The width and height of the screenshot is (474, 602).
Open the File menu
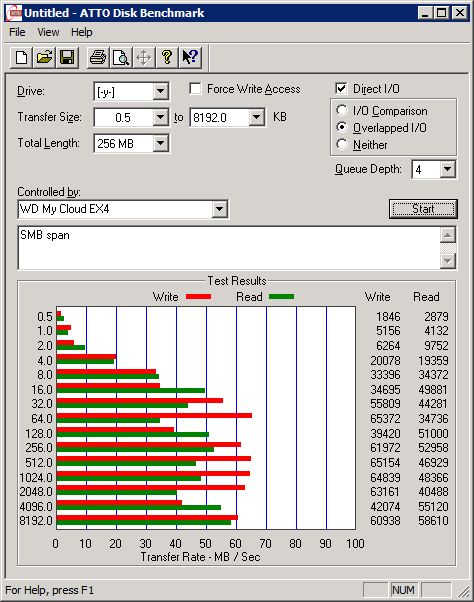(17, 32)
